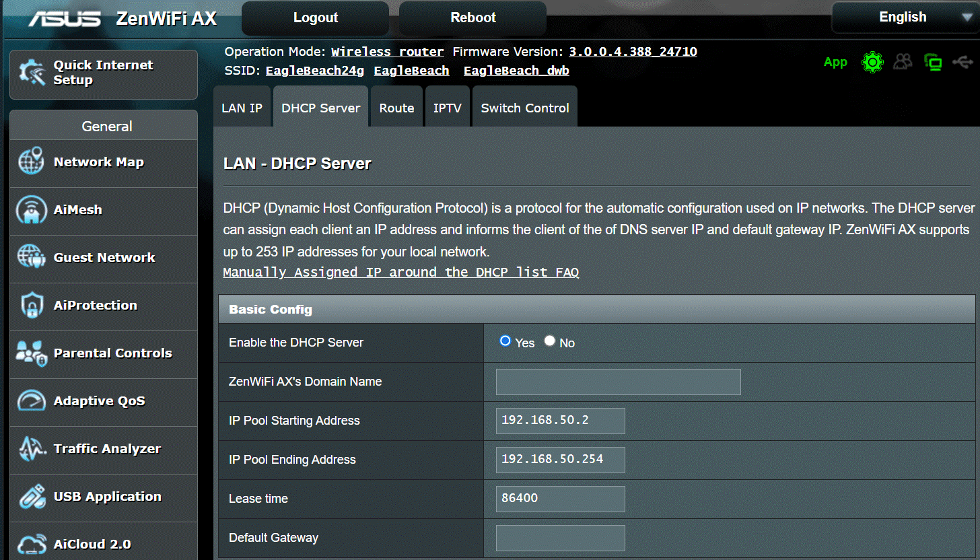
Task: Click the Lease time field
Action: (561, 499)
